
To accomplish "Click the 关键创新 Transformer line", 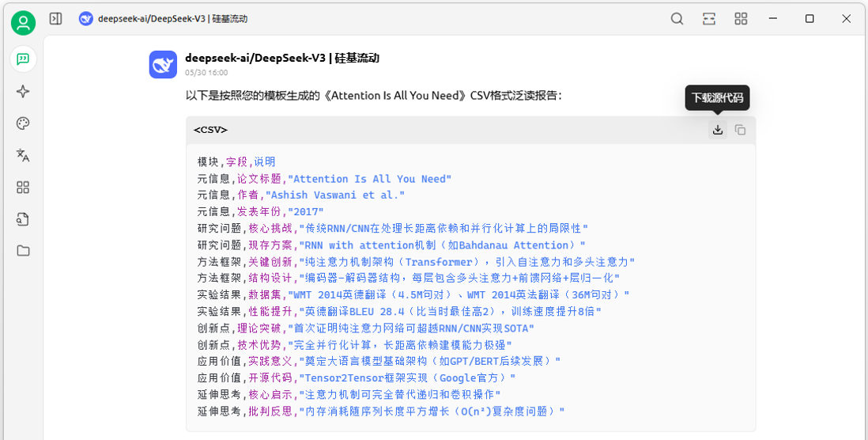I will click(416, 262).
